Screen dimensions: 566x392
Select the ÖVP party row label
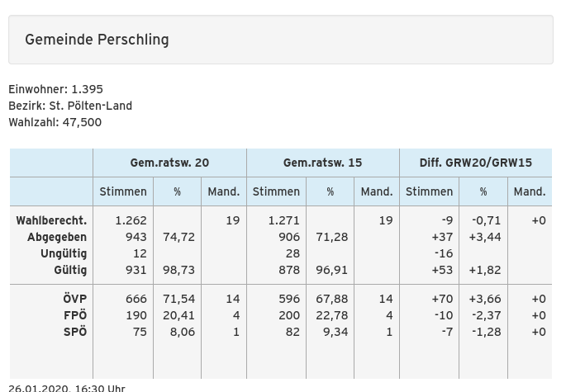74,299
